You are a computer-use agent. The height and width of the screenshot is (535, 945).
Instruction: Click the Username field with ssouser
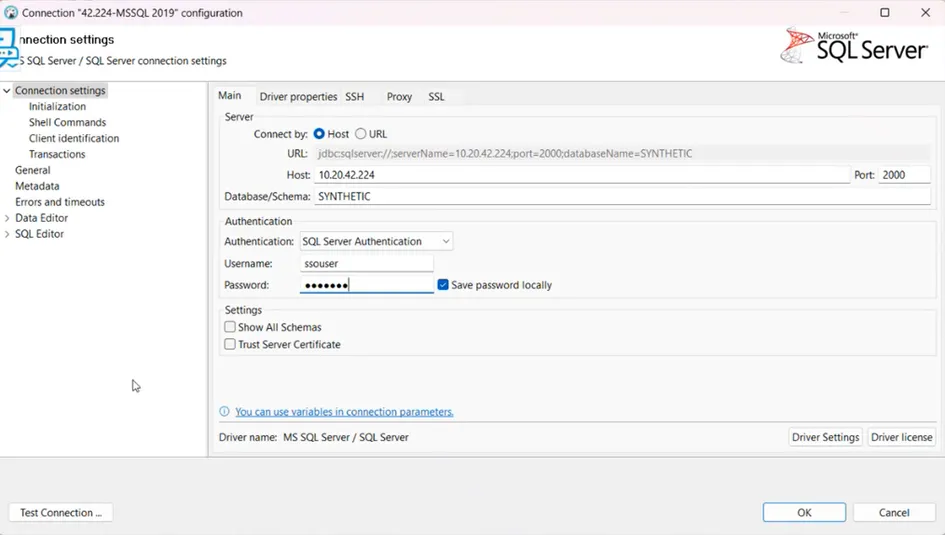[366, 263]
